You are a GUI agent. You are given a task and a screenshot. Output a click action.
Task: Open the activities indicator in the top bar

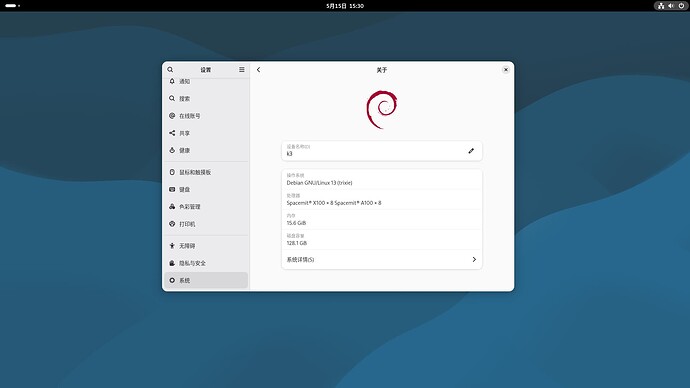click(x=12, y=6)
